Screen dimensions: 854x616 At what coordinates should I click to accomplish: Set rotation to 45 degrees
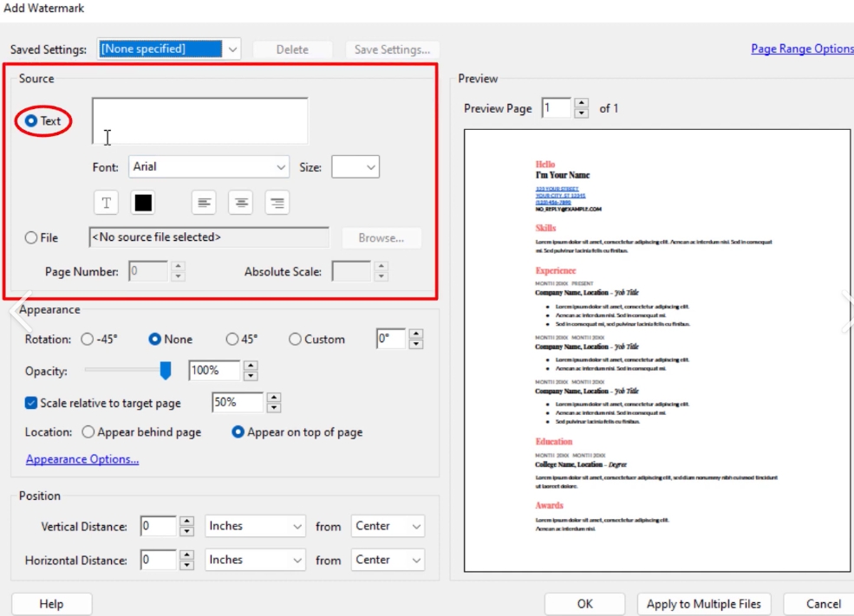pyautogui.click(x=232, y=339)
